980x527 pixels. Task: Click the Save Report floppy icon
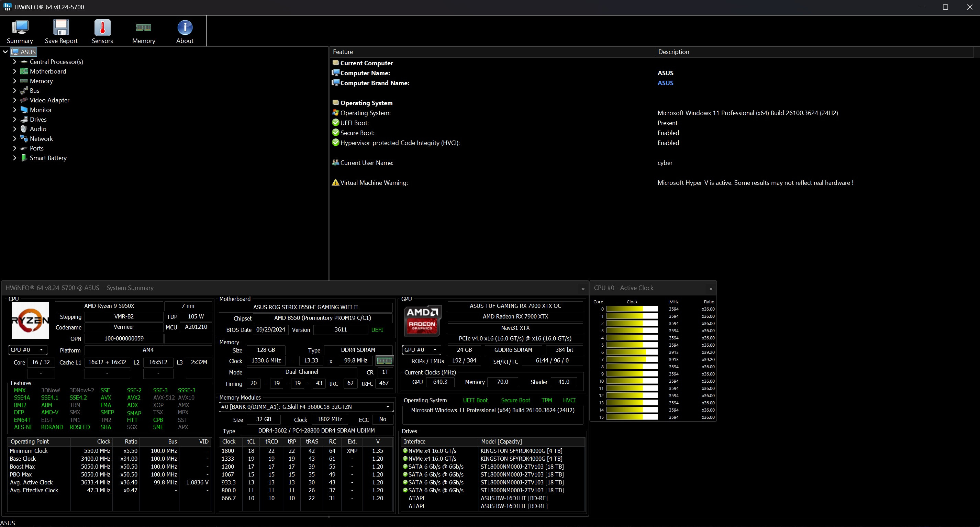(x=61, y=27)
